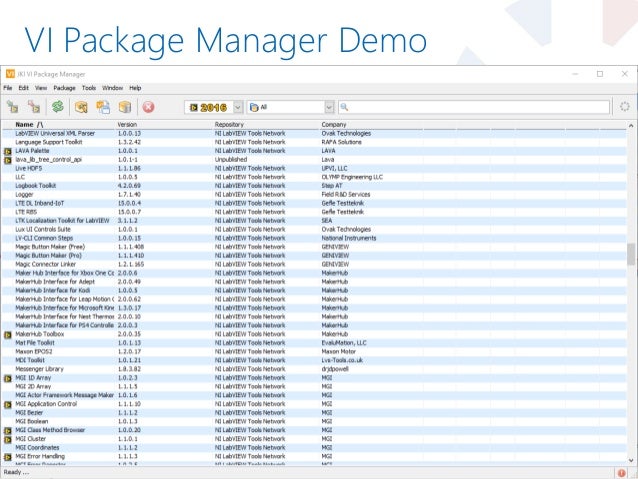The image size is (638, 479).
Task: Click installed icon beside lava_lib_tree_control_api
Action: click(8, 160)
